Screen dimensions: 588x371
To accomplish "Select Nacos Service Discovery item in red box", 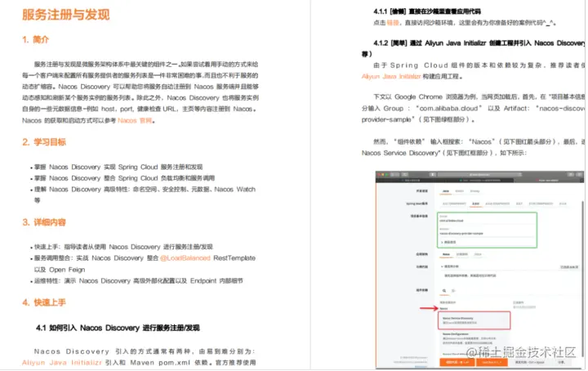I will (x=474, y=320).
